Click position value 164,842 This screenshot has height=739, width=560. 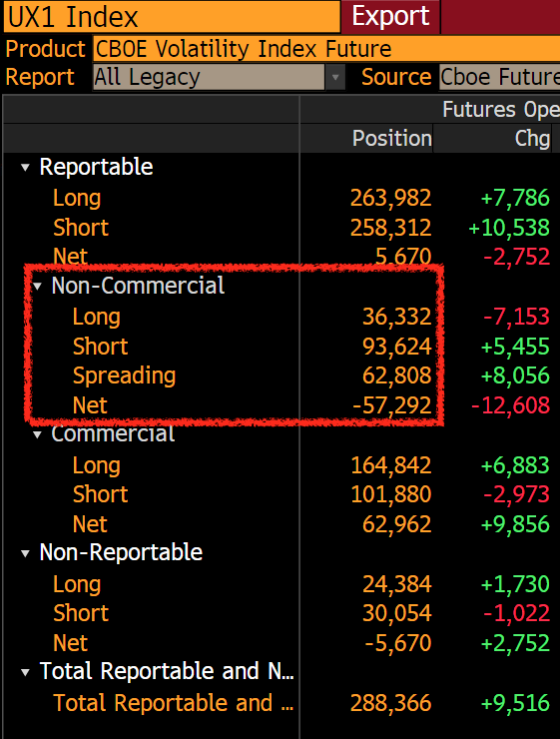pos(391,465)
